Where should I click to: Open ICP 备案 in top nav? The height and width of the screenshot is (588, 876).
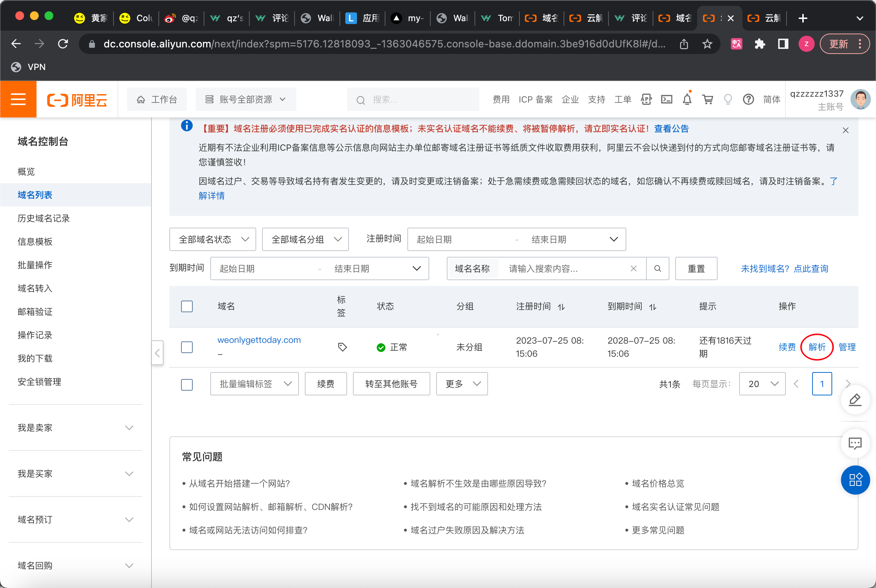tap(535, 99)
